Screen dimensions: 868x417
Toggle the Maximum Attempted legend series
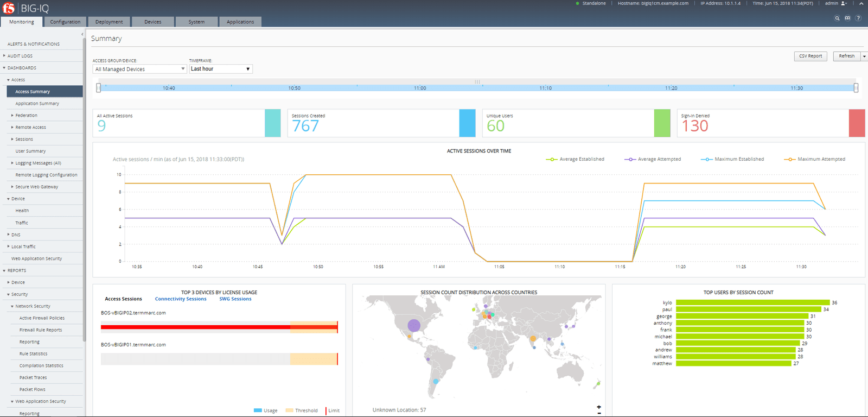coord(815,159)
